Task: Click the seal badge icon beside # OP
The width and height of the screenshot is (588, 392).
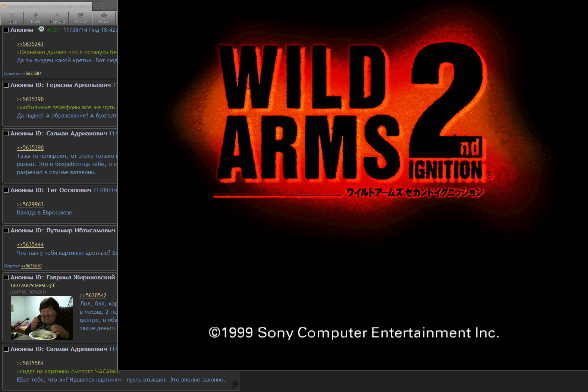Action: pos(41,29)
